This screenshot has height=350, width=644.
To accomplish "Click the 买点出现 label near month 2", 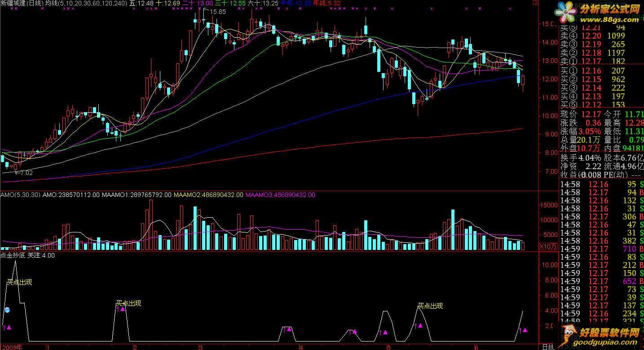I will (x=128, y=303).
